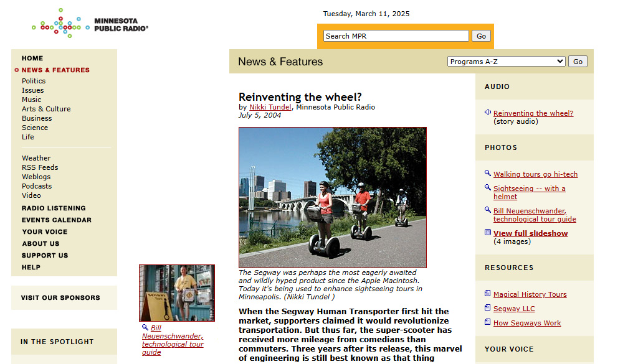Play the Reinventing the wheel? story audio link
638x364 pixels.
click(x=533, y=113)
